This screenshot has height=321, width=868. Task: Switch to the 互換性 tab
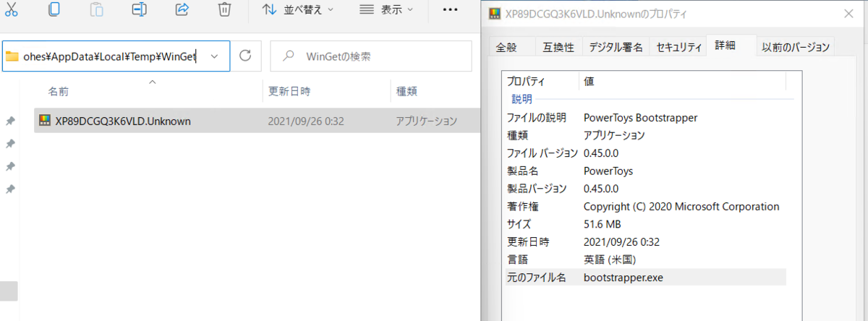click(558, 47)
